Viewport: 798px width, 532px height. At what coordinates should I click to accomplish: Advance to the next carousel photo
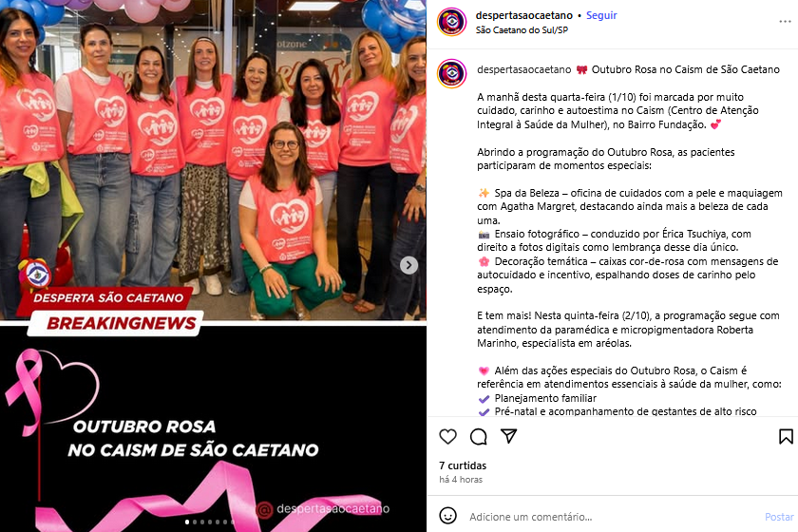[408, 265]
